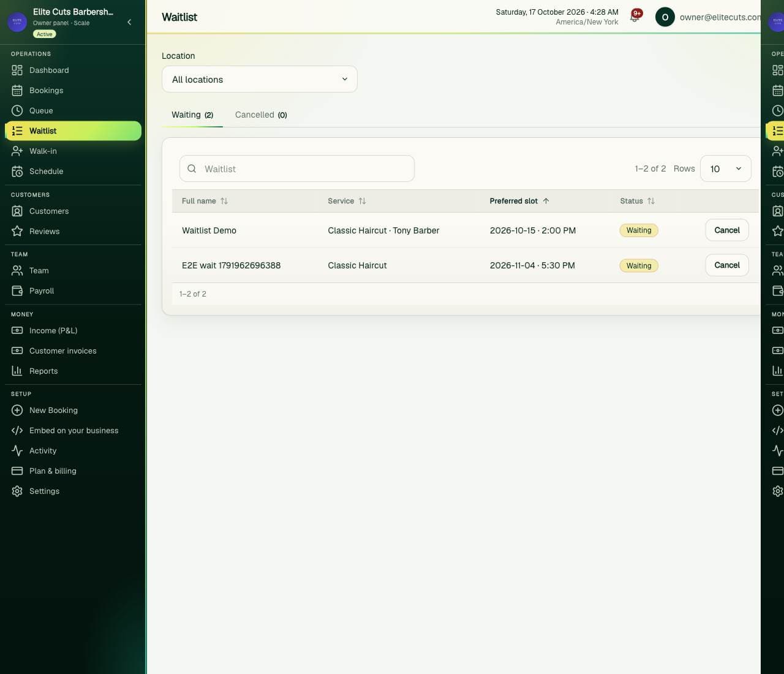This screenshot has width=784, height=674.
Task: Click the Bookings calendar icon
Action: [x=17, y=91]
